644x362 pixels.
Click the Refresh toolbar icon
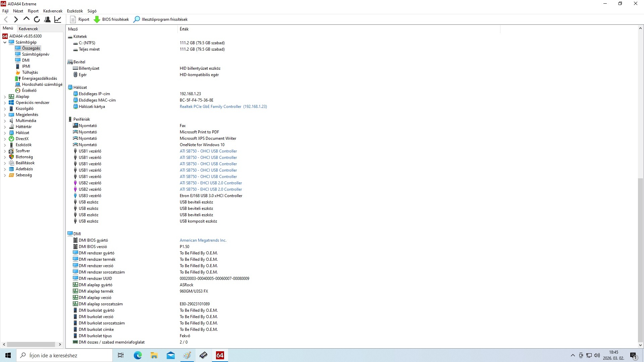coord(37,19)
